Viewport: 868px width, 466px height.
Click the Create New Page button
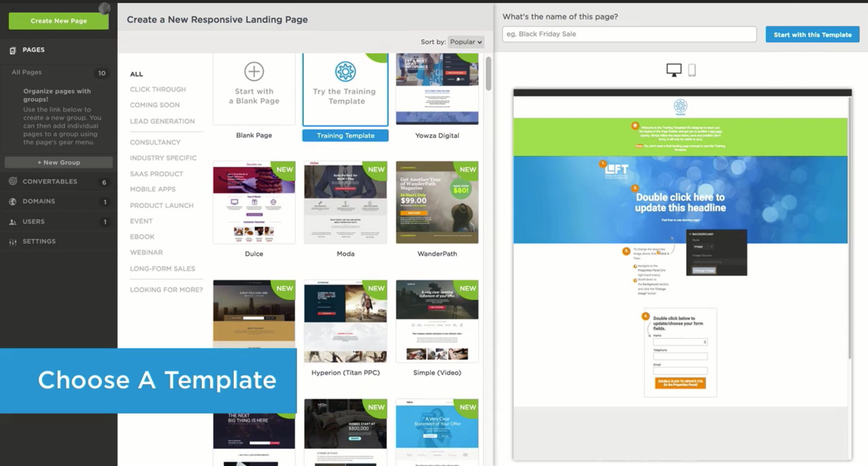click(58, 20)
